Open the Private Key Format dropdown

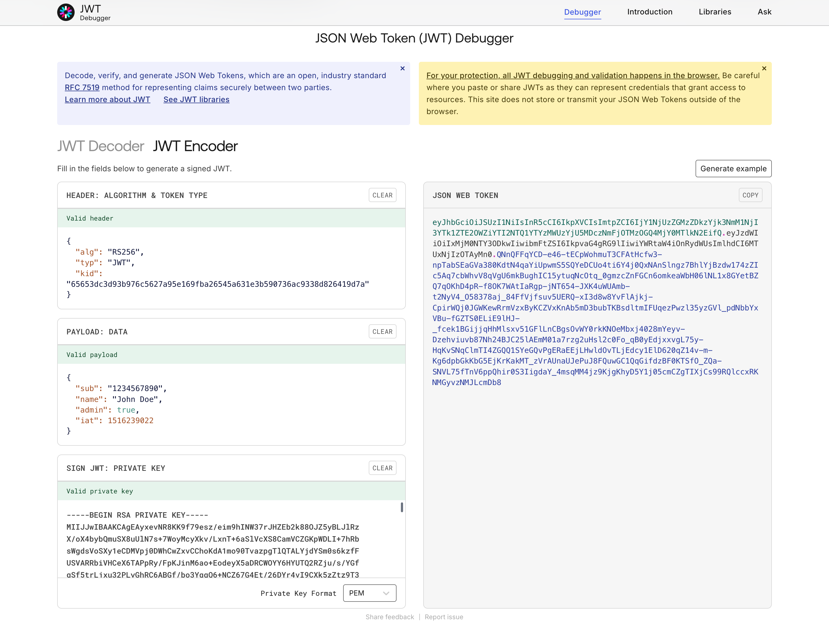369,593
